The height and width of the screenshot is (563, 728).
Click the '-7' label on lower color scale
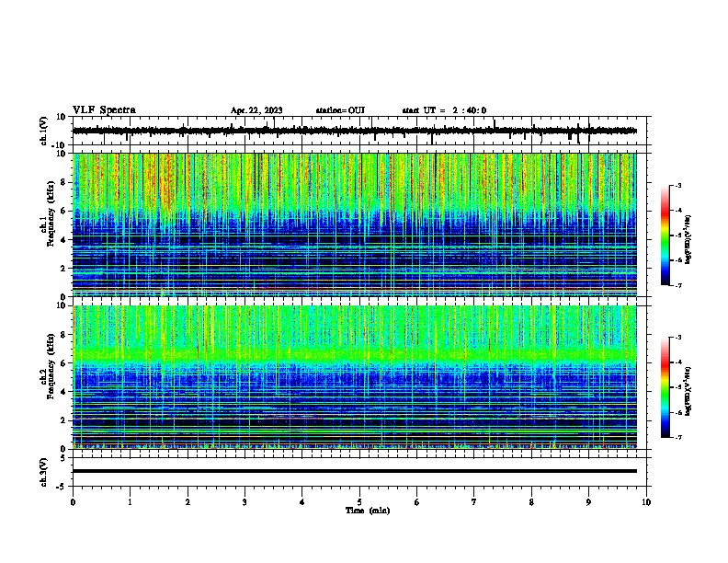(x=677, y=437)
